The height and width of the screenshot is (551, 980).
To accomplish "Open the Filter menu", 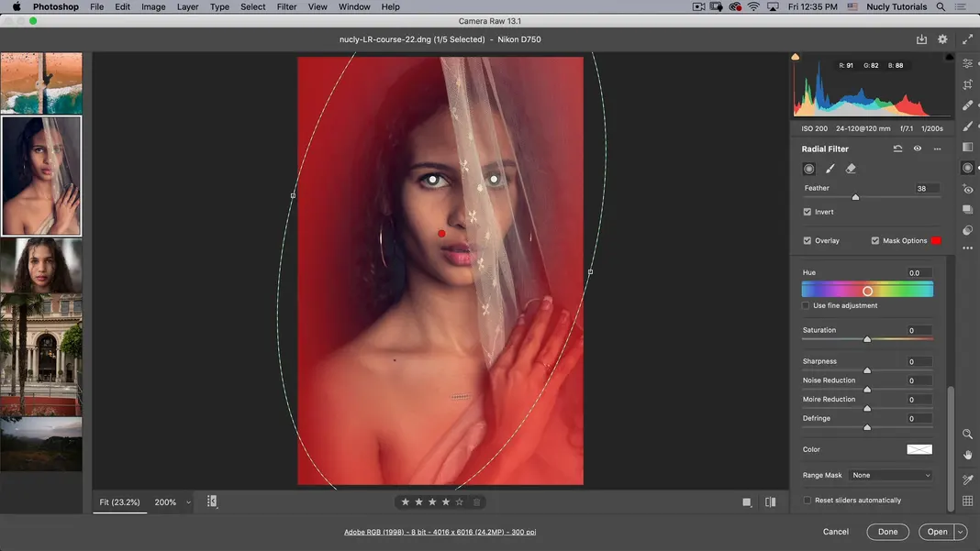I will 286,6.
